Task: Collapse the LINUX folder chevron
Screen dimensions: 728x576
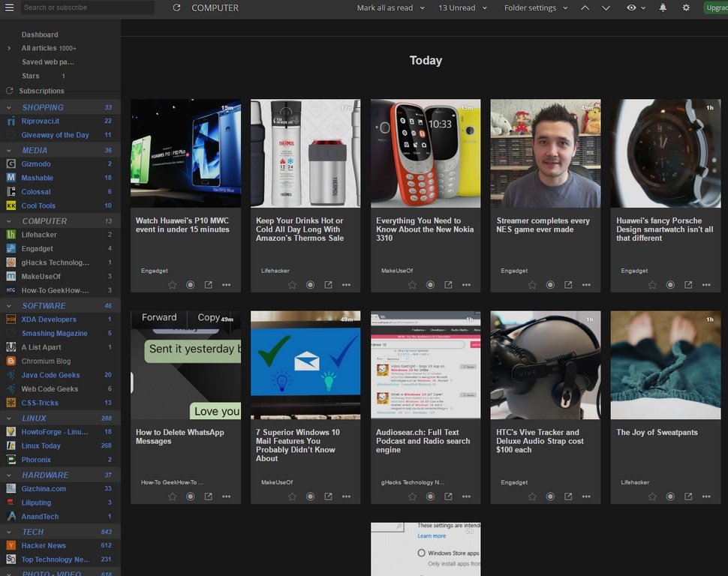Action: (9, 418)
